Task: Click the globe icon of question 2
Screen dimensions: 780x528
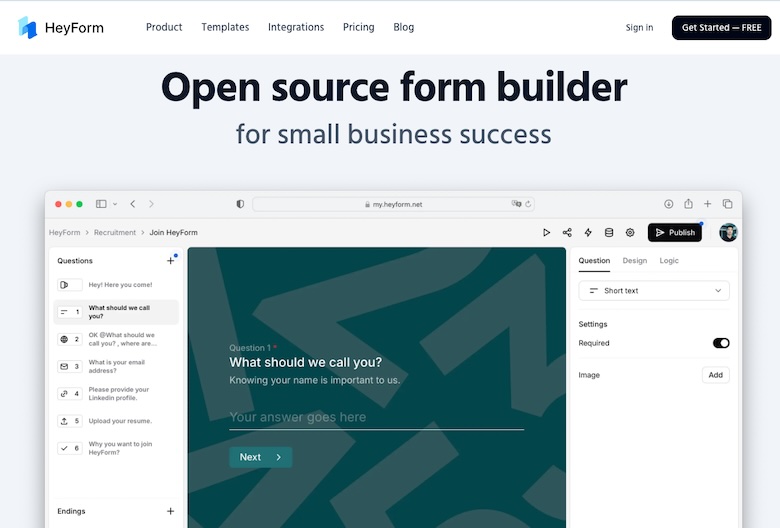Action: (x=64, y=339)
